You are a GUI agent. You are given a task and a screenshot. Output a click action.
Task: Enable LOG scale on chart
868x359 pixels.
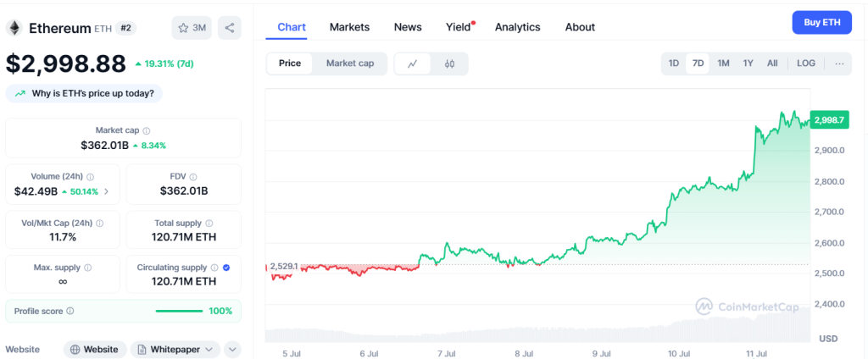click(805, 64)
